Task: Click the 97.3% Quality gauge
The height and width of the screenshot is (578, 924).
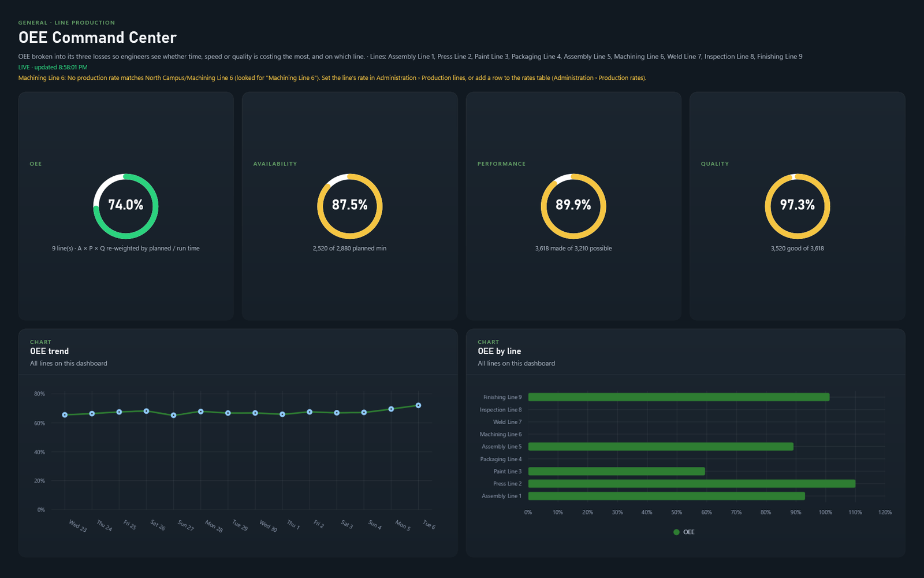Action: pos(798,206)
